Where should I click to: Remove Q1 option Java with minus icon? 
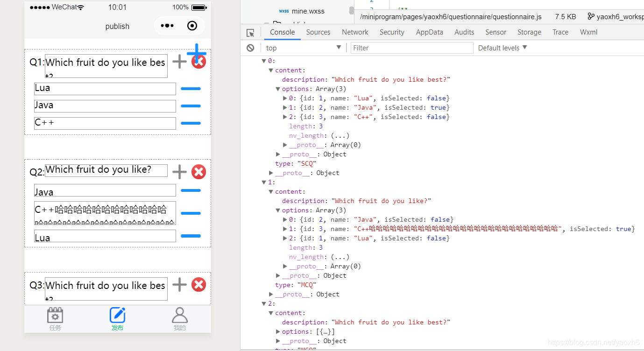[191, 106]
